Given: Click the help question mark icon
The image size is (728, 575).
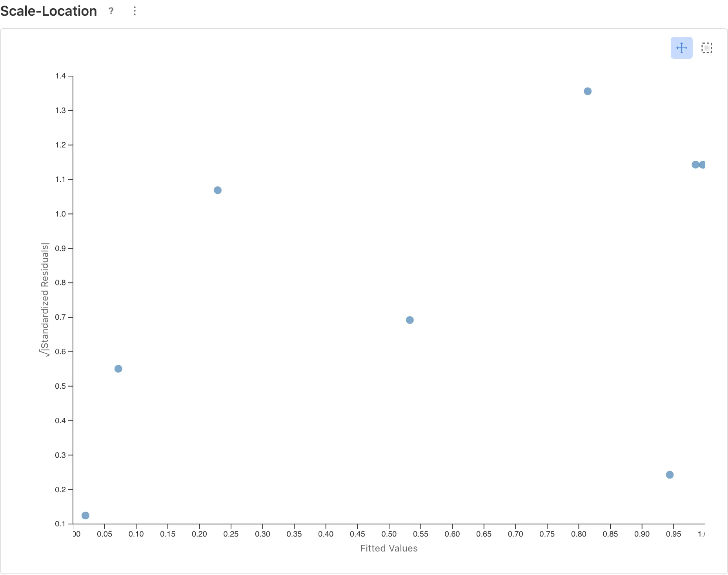Looking at the screenshot, I should click(x=111, y=11).
